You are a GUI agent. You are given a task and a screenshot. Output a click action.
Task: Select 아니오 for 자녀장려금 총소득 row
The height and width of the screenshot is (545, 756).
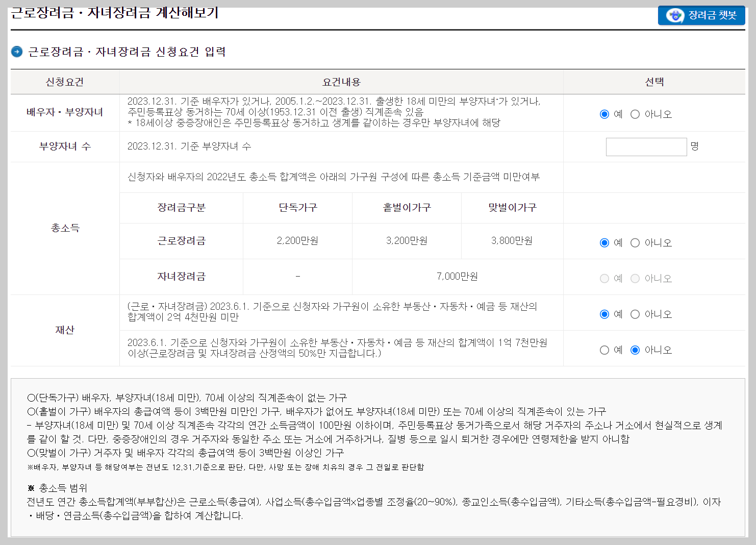[x=635, y=279]
